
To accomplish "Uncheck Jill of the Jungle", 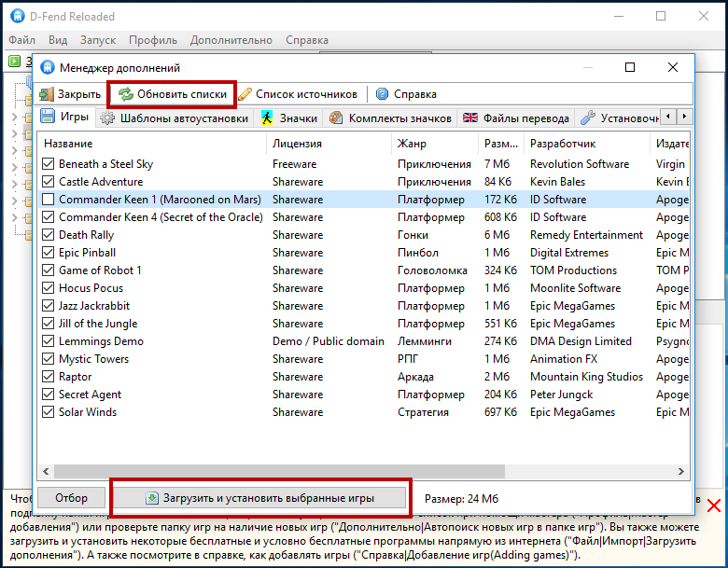I will (48, 324).
